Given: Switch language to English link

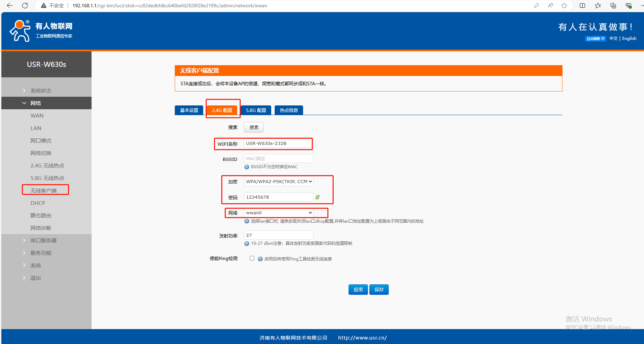Looking at the screenshot, I should [629, 38].
